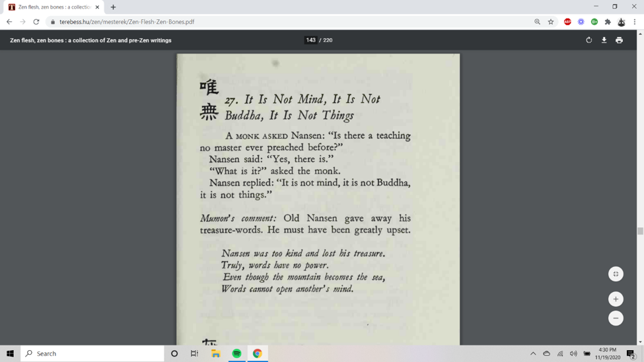Screen dimensions: 644x362
Task: Click the taskbar Search box
Action: (92, 353)
